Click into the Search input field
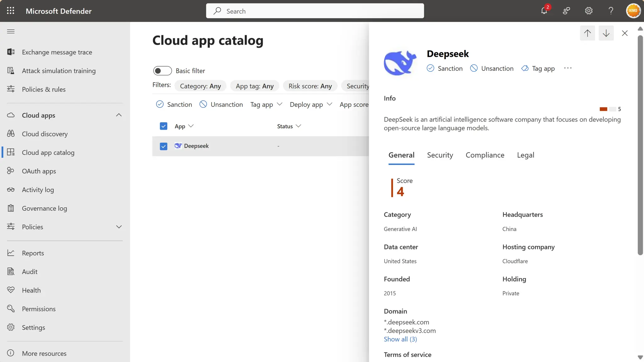The image size is (644, 362). point(314,11)
